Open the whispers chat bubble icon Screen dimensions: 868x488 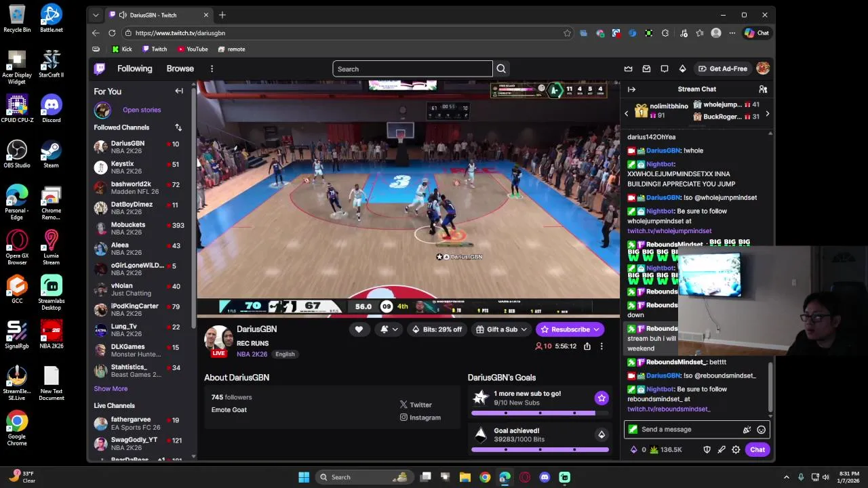tap(665, 68)
